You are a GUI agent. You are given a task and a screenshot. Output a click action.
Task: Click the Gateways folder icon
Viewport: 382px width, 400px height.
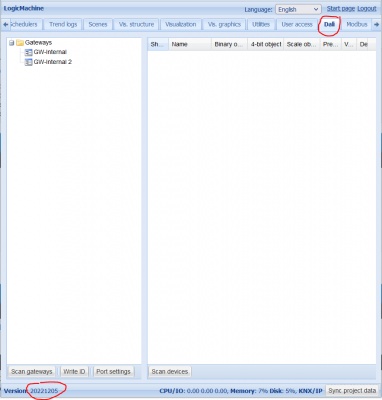tap(20, 43)
